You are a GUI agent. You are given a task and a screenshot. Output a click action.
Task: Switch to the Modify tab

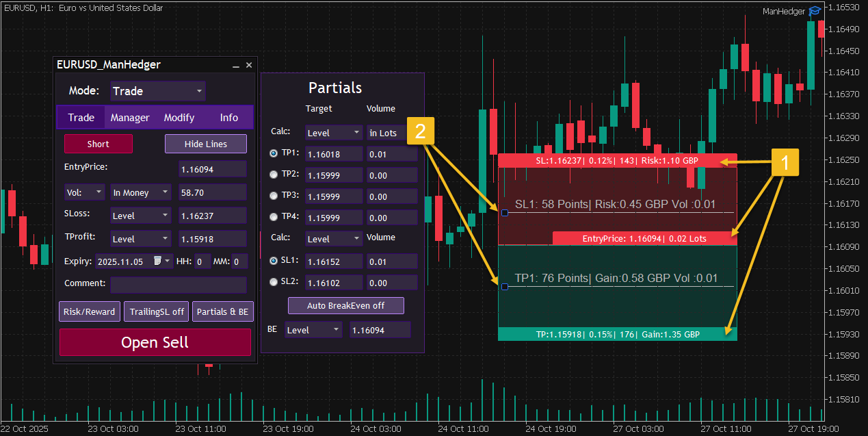click(179, 117)
